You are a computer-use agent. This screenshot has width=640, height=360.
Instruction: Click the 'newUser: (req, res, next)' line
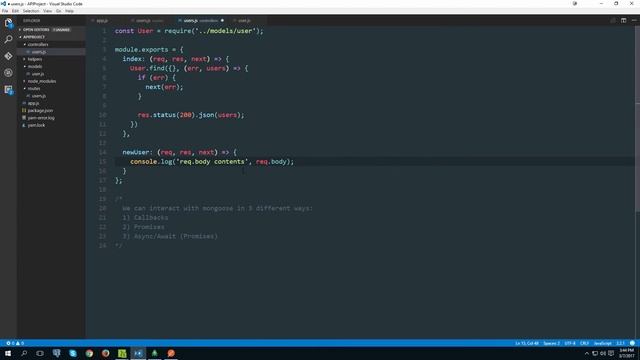(x=179, y=152)
